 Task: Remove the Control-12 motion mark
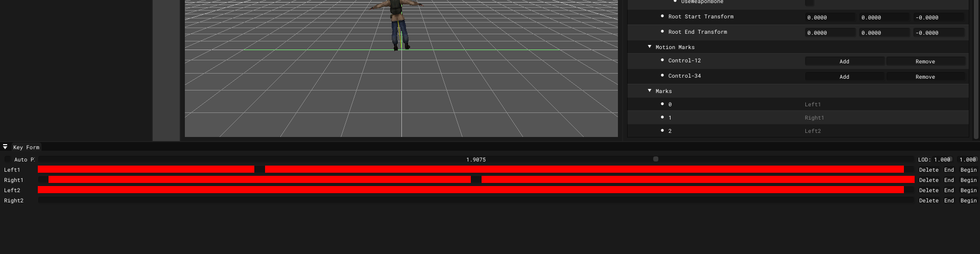pos(925,61)
